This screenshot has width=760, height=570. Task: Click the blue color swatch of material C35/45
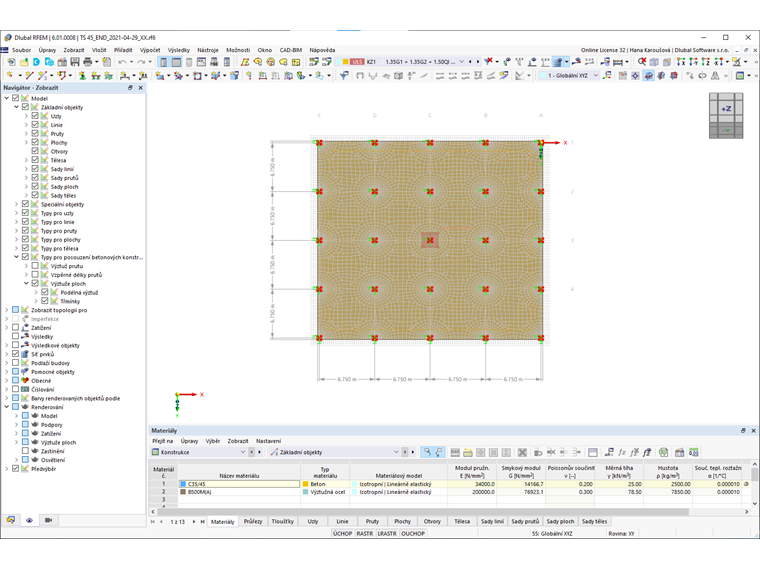(x=183, y=484)
